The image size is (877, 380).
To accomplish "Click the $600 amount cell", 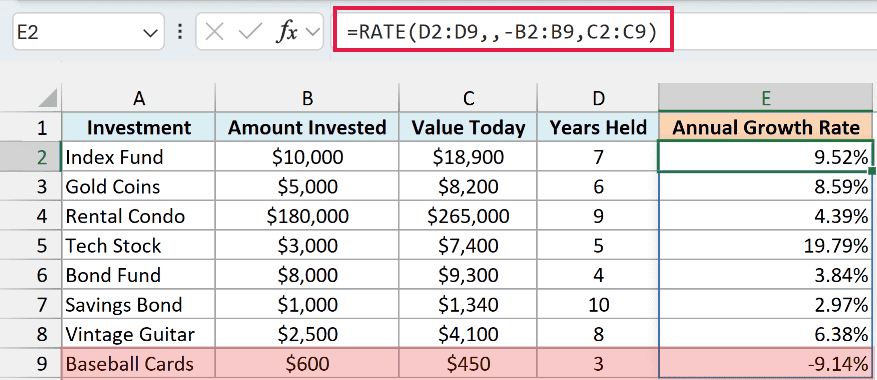I will coord(307,364).
